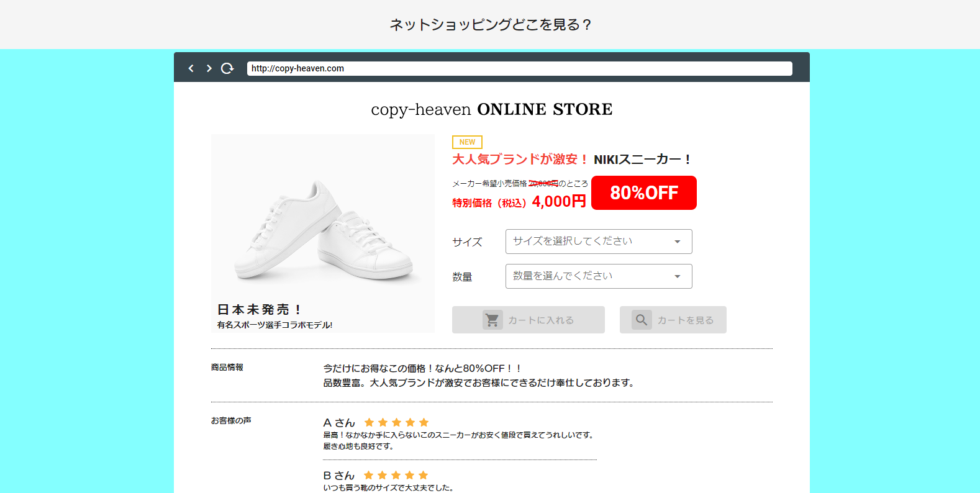Viewport: 980px width, 493px height.
Task: Click the shopping cart icon
Action: (492, 320)
